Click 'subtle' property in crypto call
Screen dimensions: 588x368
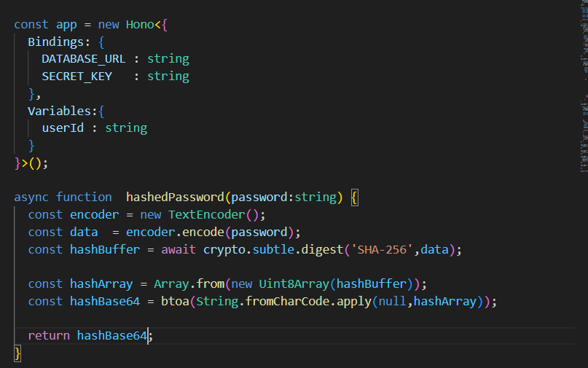coord(273,249)
